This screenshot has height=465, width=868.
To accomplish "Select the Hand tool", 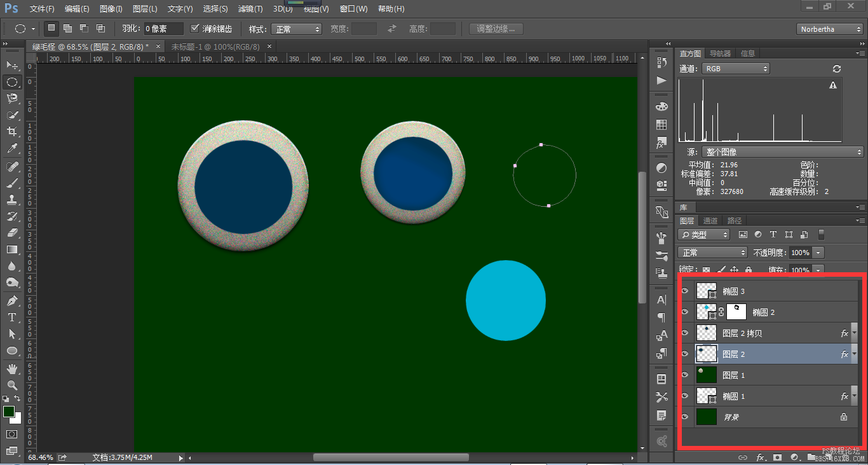I will point(12,369).
